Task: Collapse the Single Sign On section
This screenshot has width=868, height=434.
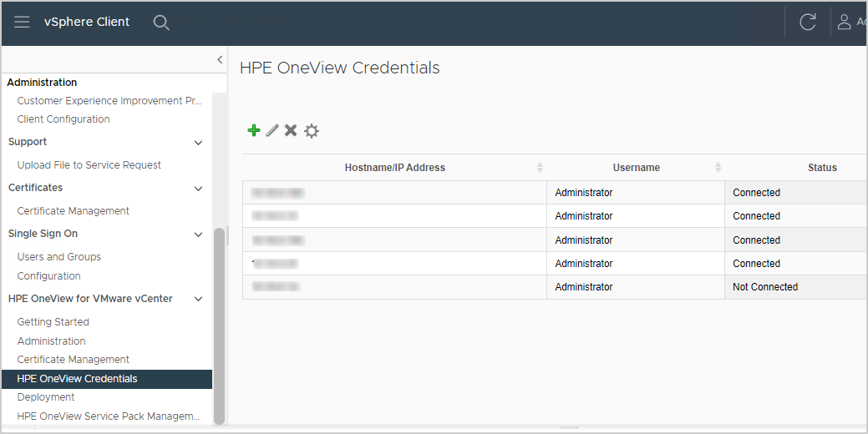Action: coord(198,235)
